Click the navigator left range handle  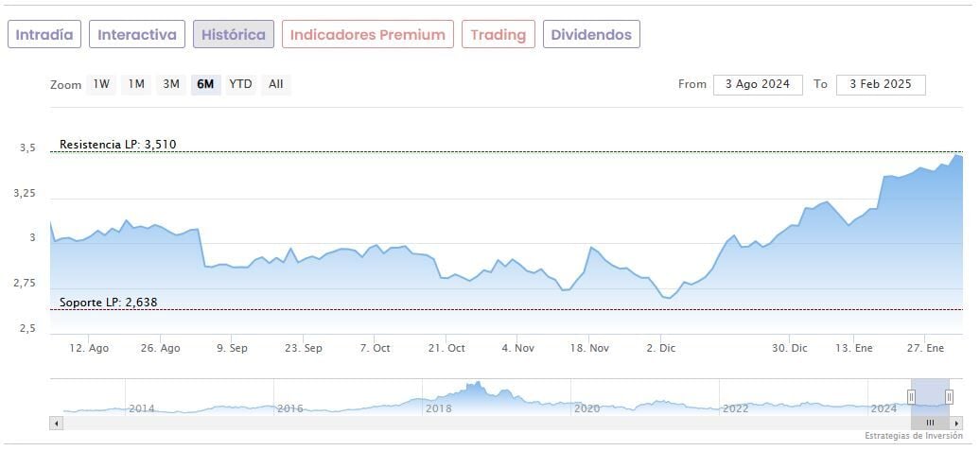[x=912, y=396]
